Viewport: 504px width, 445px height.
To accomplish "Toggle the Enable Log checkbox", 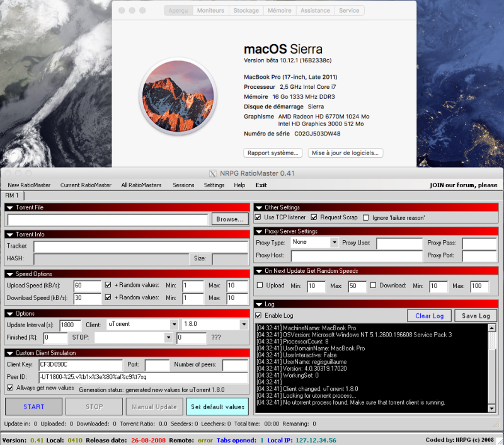I will point(258,315).
